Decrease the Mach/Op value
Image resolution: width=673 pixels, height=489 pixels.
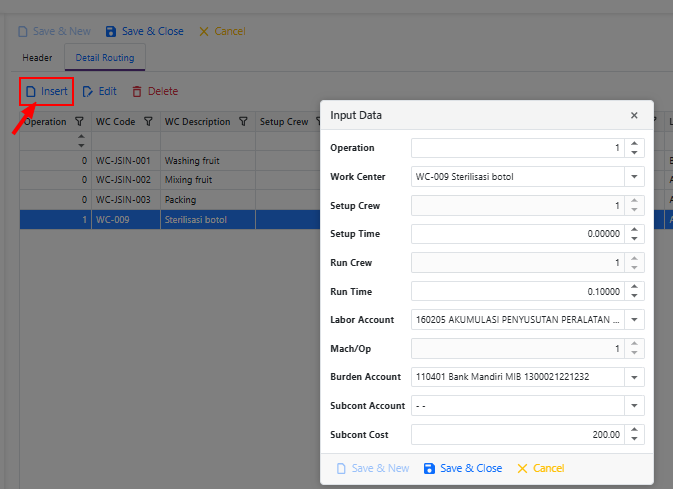pyautogui.click(x=634, y=353)
